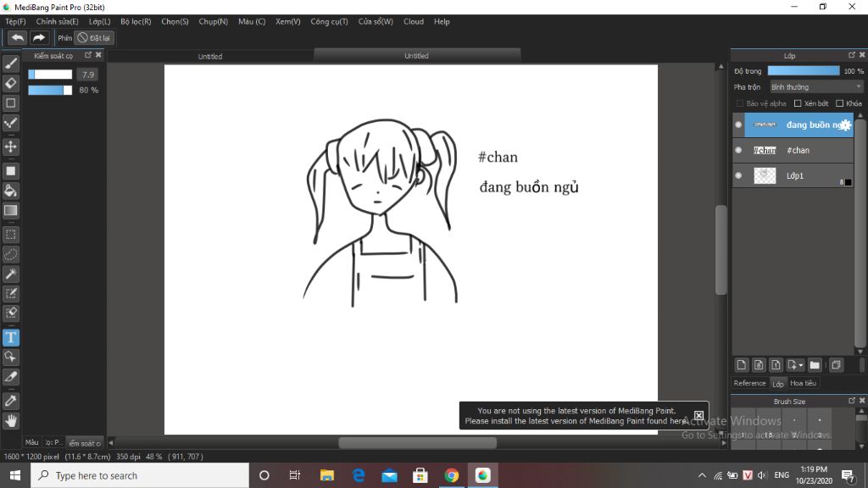Adjust the brush opacity 80% slider
Viewport: 868px width, 488px height.
[x=50, y=90]
